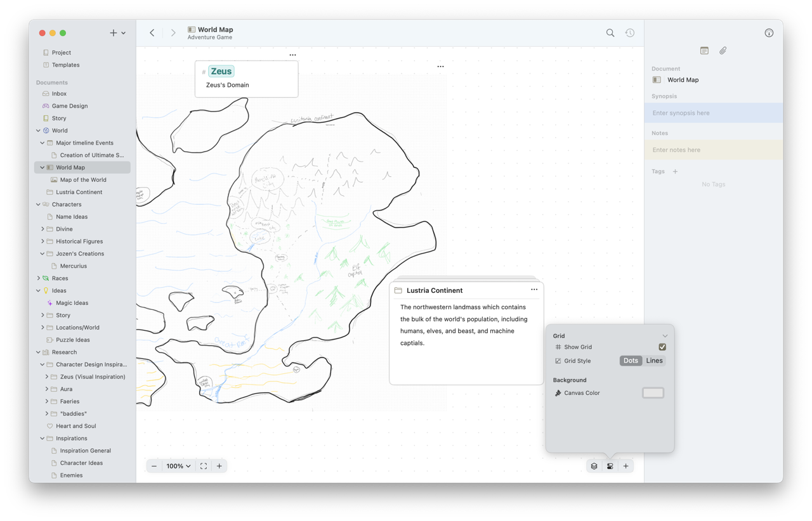This screenshot has width=812, height=521.
Task: Click the paperclip attachments icon in the inspector
Action: coord(723,50)
